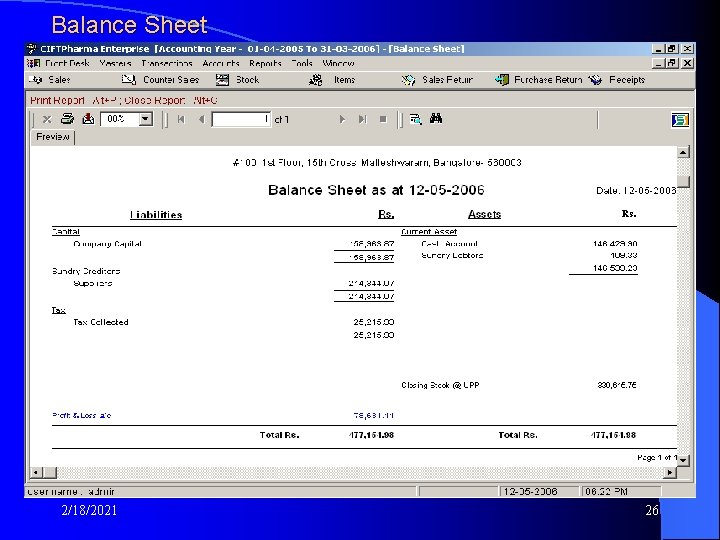Click the menu bar document icon
Screen dimensions: 720x540
[33, 63]
